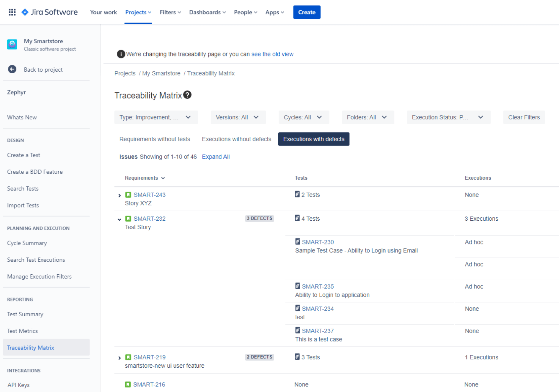Screen dimensions: 559x392
Task: Click the Back to project arrow icon
Action: [x=12, y=69]
